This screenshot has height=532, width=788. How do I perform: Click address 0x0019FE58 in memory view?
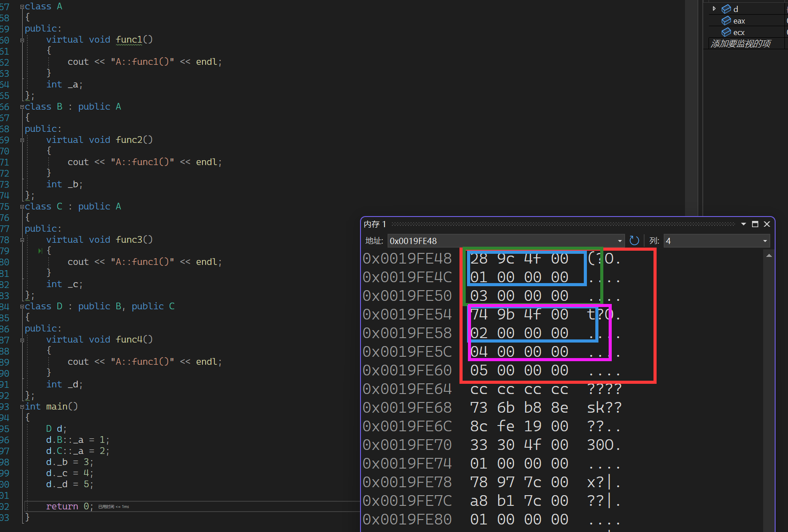point(407,333)
